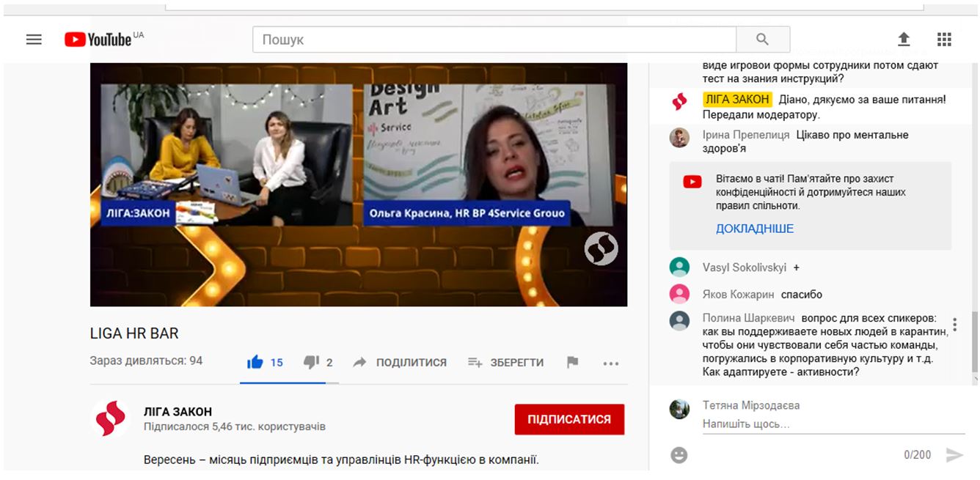The width and height of the screenshot is (980, 480).
Task: Save video using ЗБЕРЕГТИ
Action: pos(506,362)
